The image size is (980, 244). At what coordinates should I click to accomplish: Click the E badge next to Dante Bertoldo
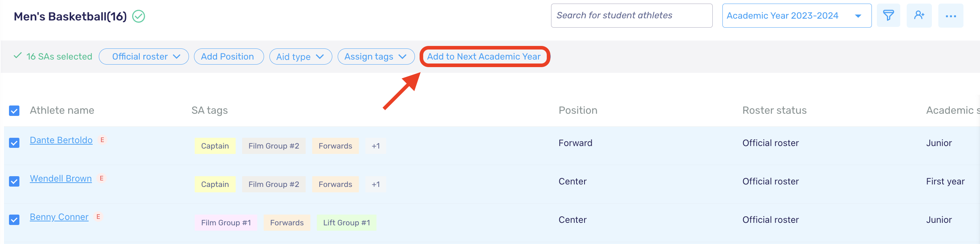point(102,140)
